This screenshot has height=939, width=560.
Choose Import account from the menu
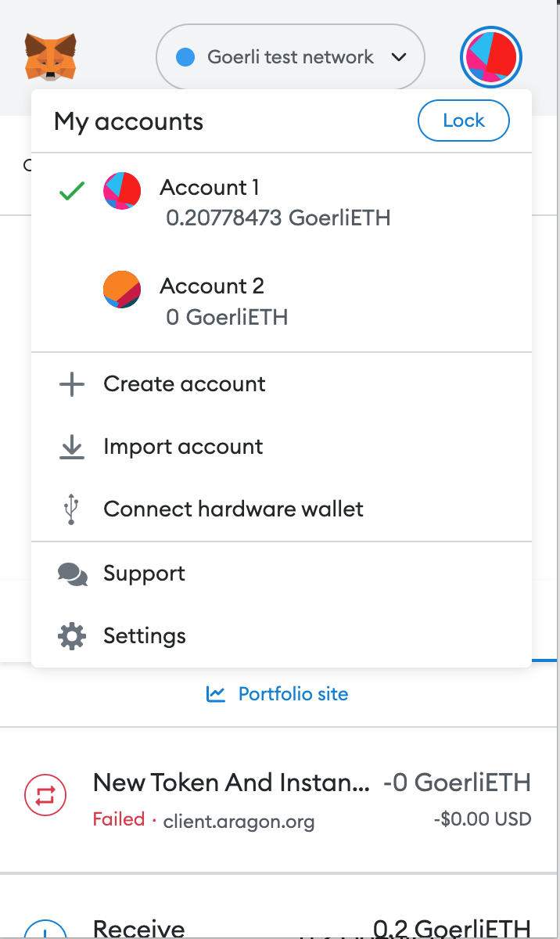tap(183, 447)
